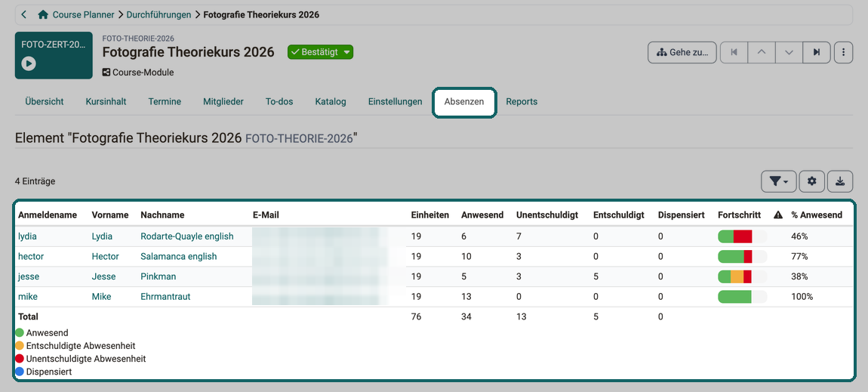
Task: Open Course Planner breadcrumb link
Action: coord(84,14)
